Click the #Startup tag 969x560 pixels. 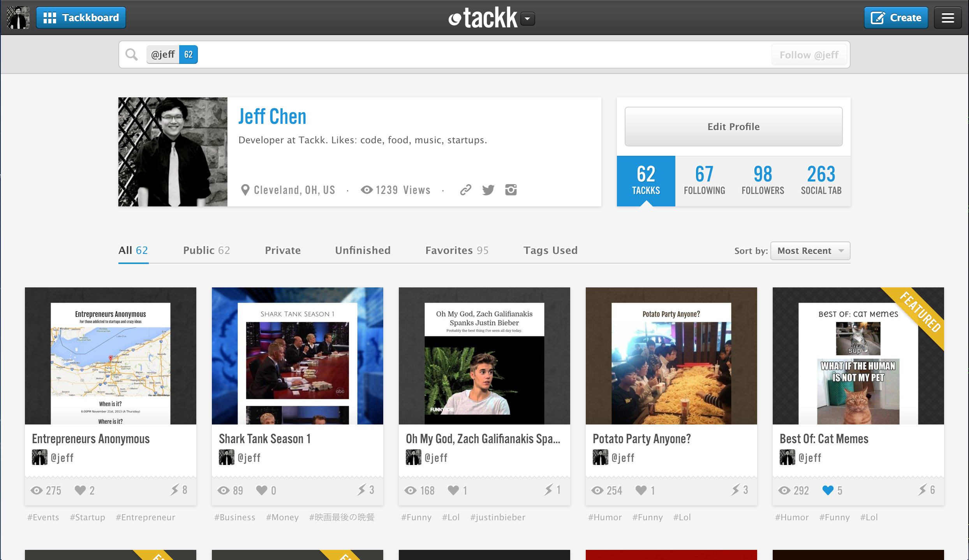(x=88, y=517)
